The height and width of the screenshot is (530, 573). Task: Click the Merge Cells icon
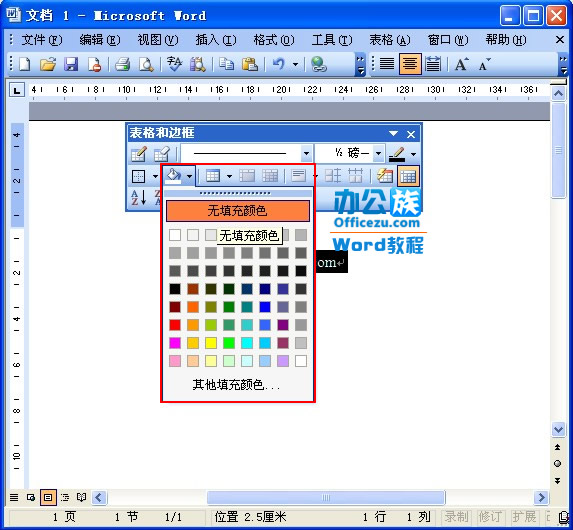247,176
